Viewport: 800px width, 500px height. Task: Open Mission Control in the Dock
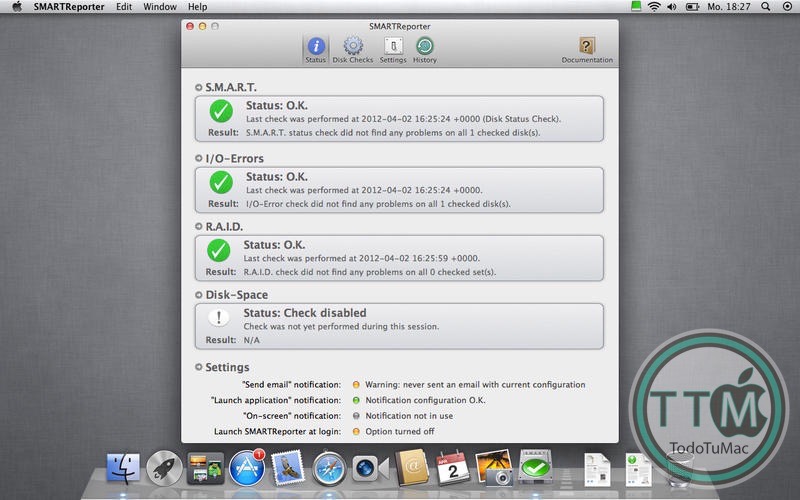point(205,468)
